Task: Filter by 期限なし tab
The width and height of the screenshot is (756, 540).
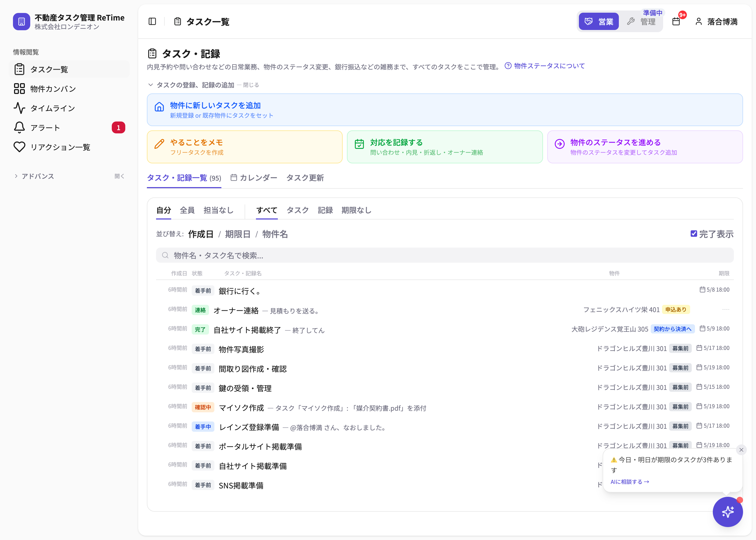Action: pos(356,210)
